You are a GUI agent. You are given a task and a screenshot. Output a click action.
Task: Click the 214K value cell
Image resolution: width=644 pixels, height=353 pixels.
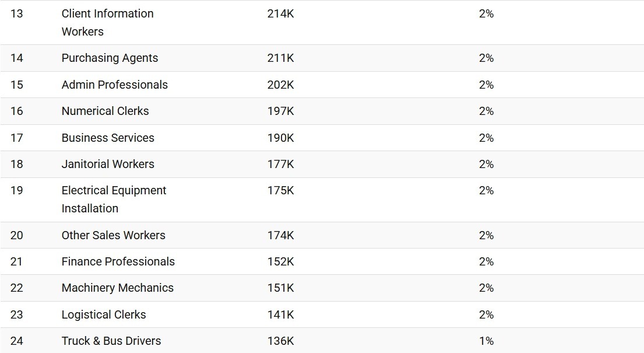[280, 13]
